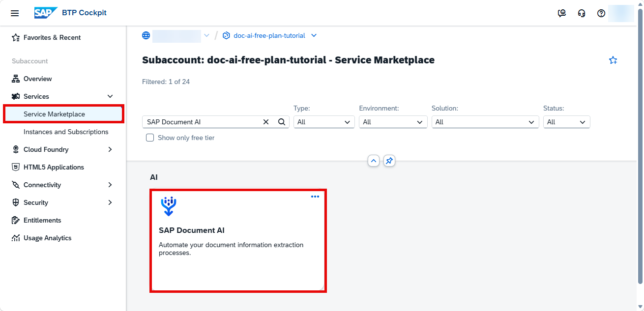Click the SAP Document AI tile logo
644x311 pixels.
click(x=169, y=206)
